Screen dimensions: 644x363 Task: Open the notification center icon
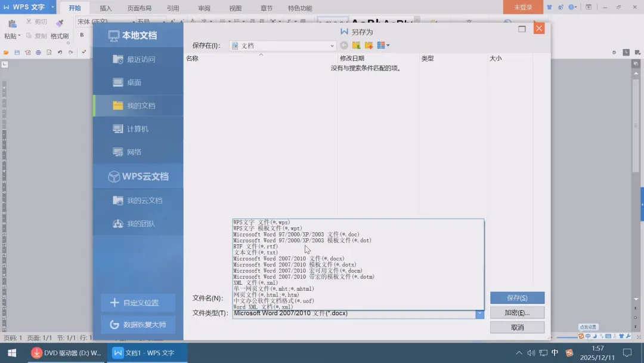(627, 353)
